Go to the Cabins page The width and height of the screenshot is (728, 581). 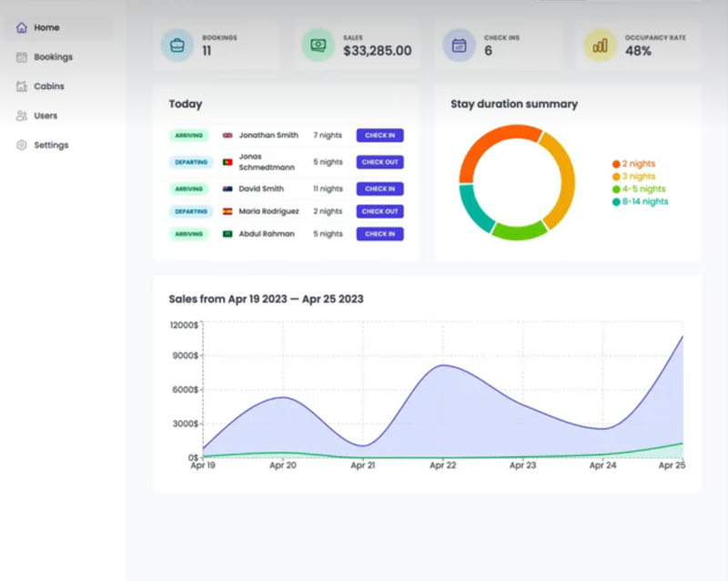49,87
